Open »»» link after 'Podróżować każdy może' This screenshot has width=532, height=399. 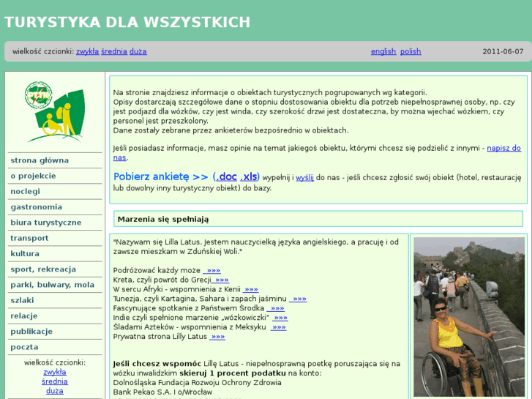click(x=212, y=271)
